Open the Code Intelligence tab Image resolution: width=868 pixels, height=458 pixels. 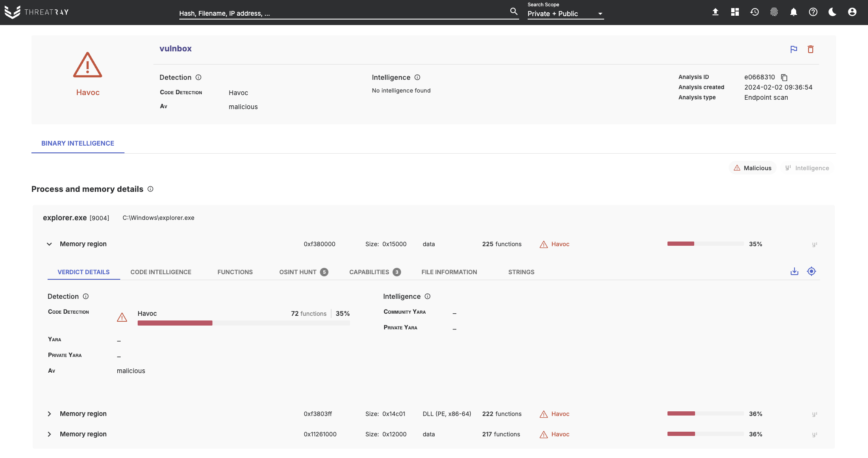pyautogui.click(x=161, y=272)
